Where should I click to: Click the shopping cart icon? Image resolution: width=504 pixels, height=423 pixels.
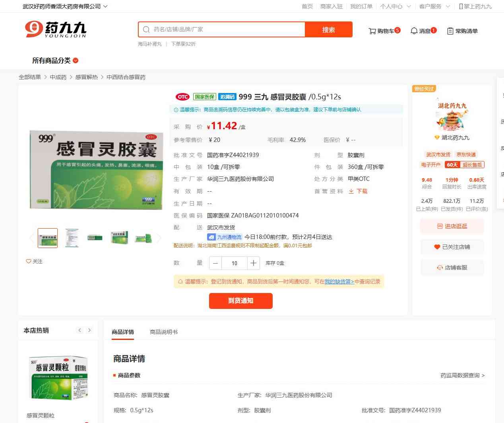coord(372,31)
